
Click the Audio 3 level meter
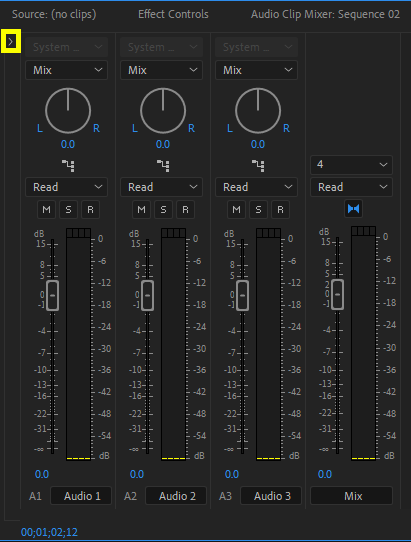click(269, 344)
